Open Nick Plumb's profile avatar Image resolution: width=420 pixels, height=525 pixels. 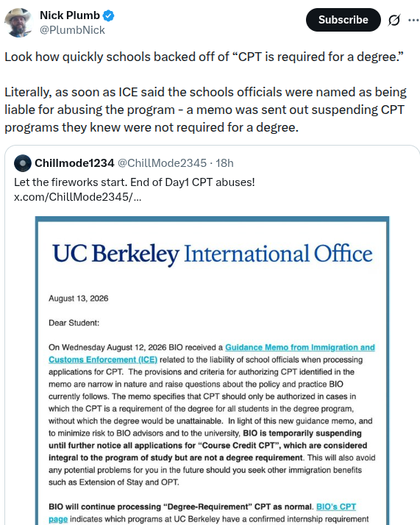pos(18,23)
